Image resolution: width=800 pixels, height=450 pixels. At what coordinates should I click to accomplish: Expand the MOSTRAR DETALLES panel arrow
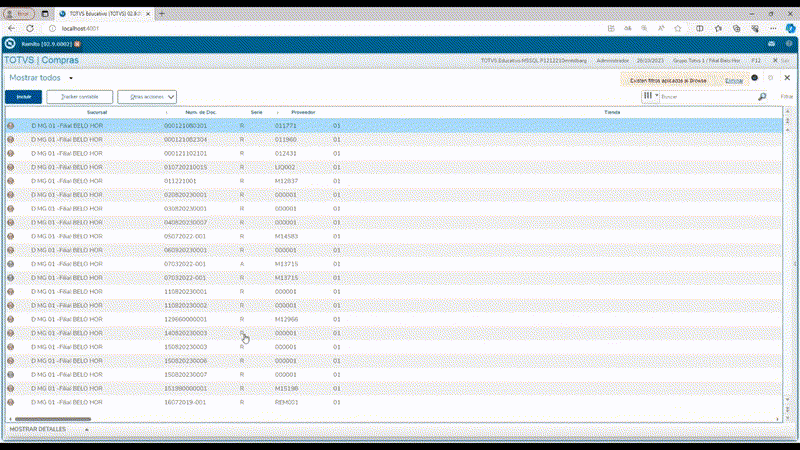pos(86,430)
